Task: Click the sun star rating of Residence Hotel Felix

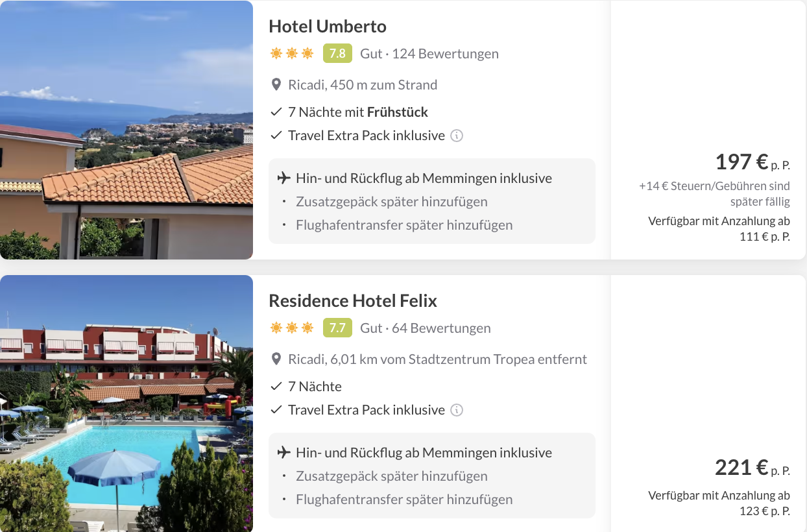Action: pos(292,328)
